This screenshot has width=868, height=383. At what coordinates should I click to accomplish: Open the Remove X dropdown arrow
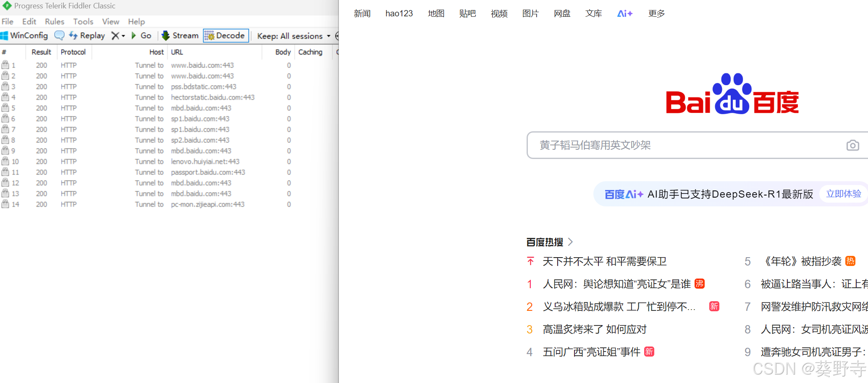tap(123, 36)
